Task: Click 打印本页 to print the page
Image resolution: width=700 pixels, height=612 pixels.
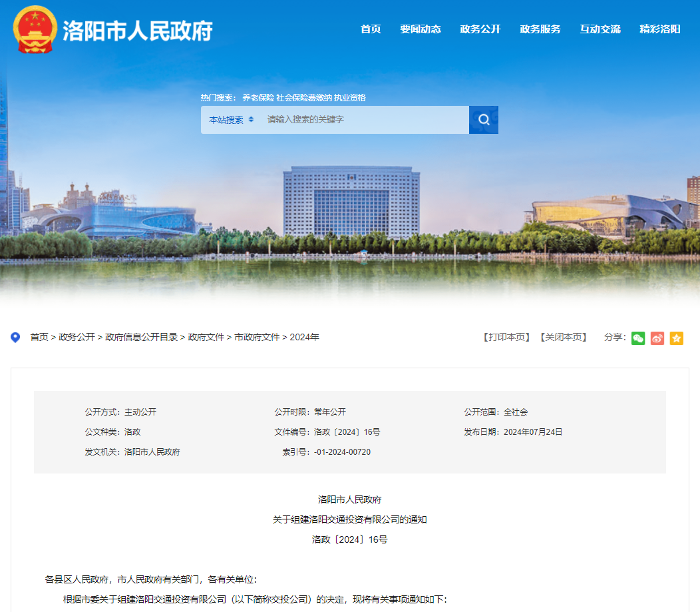Action: [x=505, y=338]
